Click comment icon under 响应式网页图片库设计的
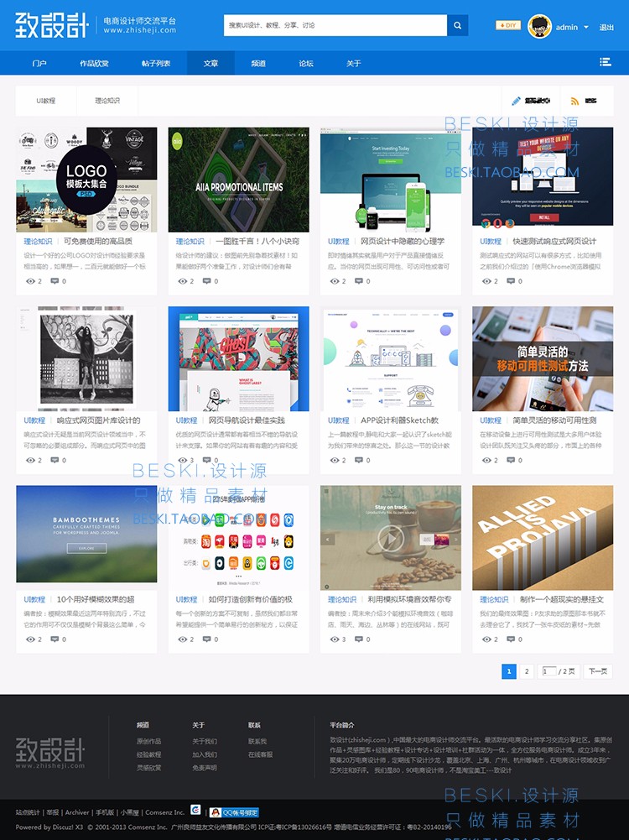This screenshot has height=840, width=629. [x=55, y=460]
